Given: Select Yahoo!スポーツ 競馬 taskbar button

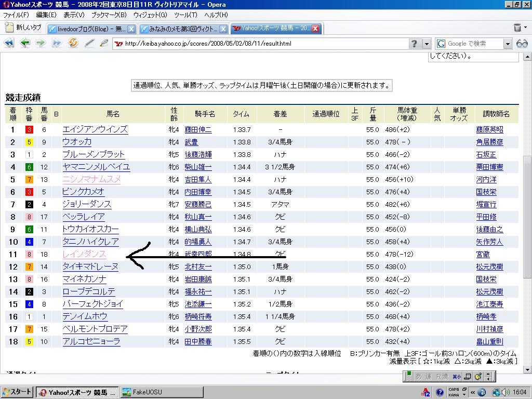Looking at the screenshot, I should pos(77,392).
